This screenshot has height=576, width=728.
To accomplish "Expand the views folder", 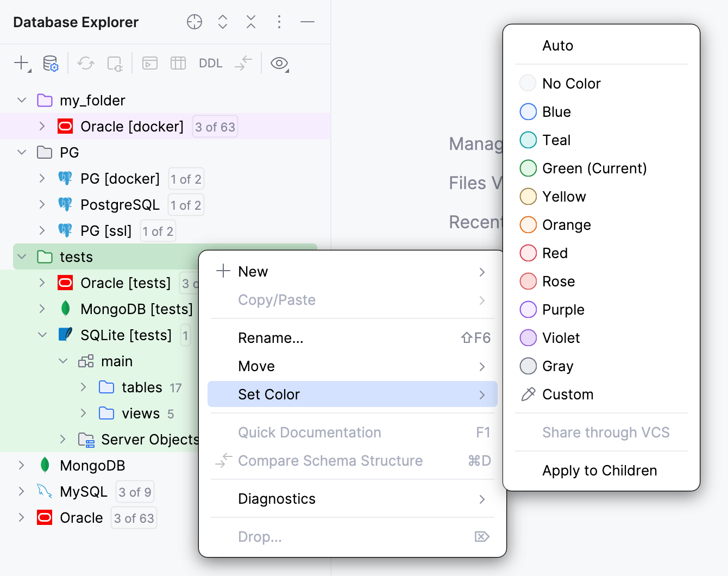I will click(x=84, y=413).
